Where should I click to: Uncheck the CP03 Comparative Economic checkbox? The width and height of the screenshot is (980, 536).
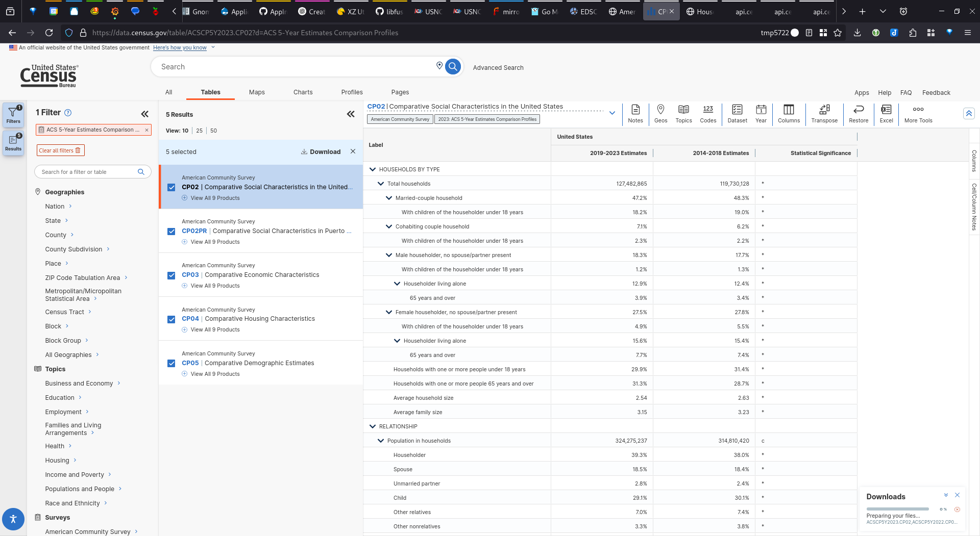pyautogui.click(x=171, y=275)
